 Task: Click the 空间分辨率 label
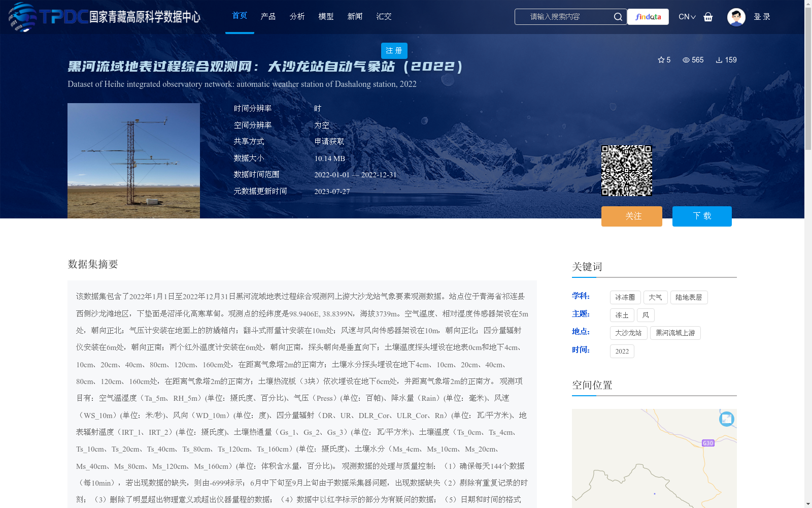pos(253,125)
